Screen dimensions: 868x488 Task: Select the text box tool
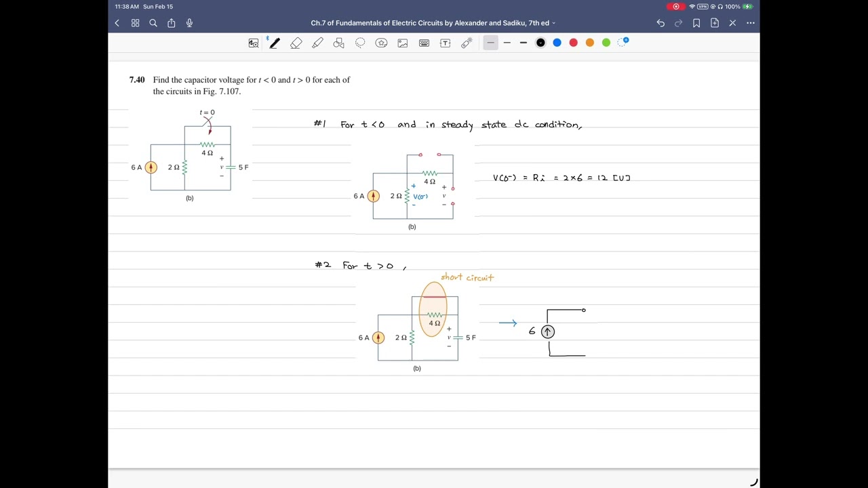click(446, 43)
